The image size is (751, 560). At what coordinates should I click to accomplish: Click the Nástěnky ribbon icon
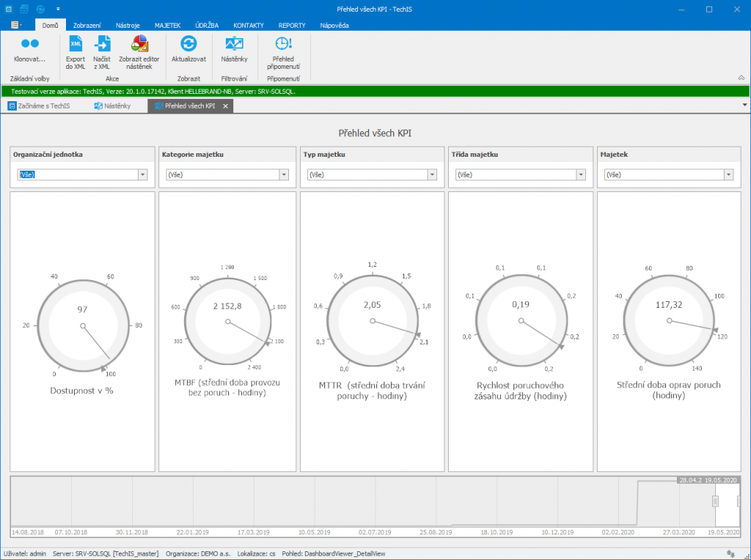point(234,44)
